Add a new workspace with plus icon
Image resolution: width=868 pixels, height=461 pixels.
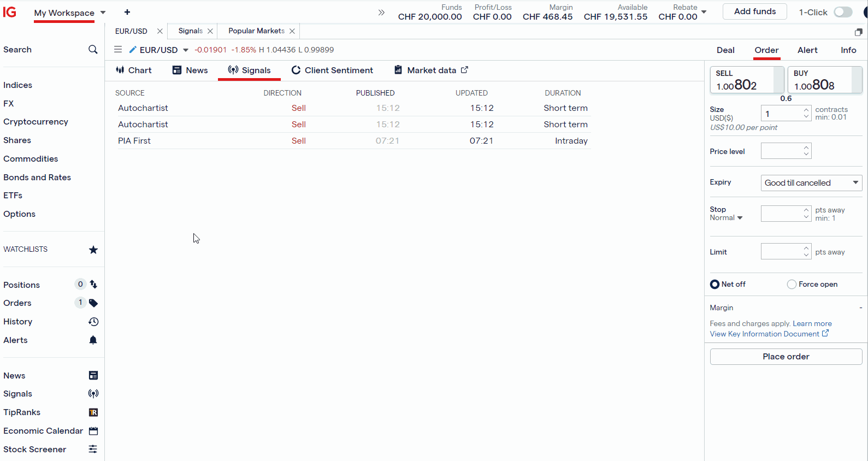(127, 12)
